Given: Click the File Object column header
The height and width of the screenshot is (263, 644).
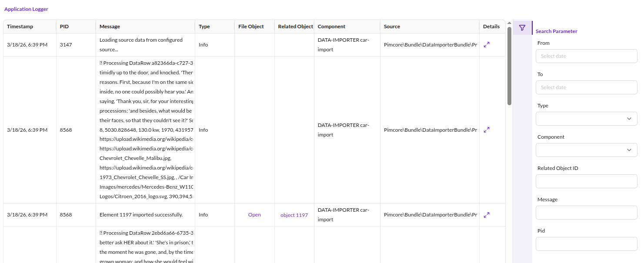Looking at the screenshot, I should point(254,27).
